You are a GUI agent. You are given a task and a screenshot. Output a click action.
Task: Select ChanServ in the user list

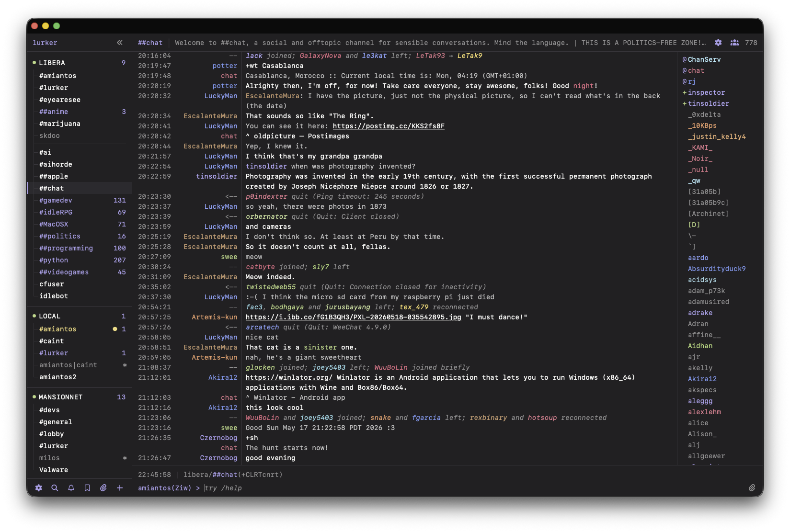[704, 59]
